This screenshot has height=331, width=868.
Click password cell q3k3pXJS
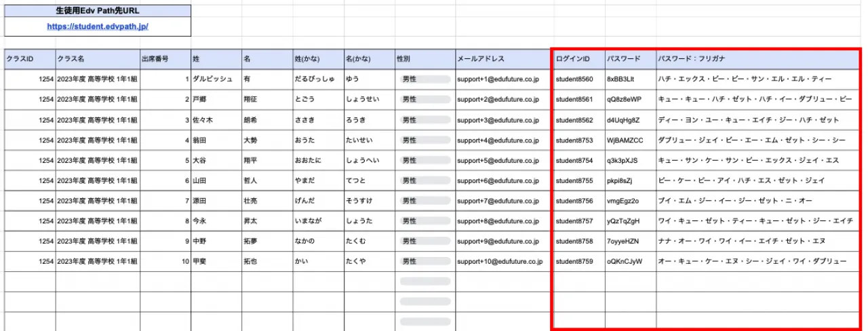tap(631, 161)
